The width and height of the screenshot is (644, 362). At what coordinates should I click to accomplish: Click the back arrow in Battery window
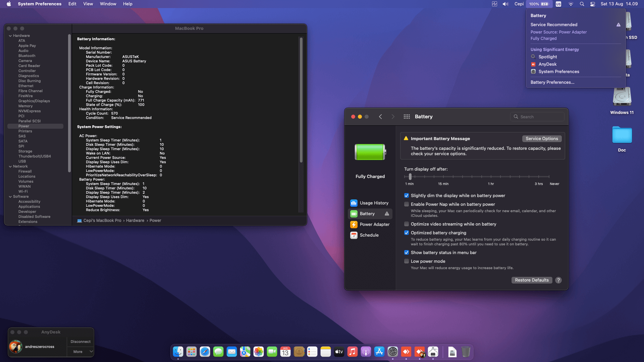pos(380,117)
